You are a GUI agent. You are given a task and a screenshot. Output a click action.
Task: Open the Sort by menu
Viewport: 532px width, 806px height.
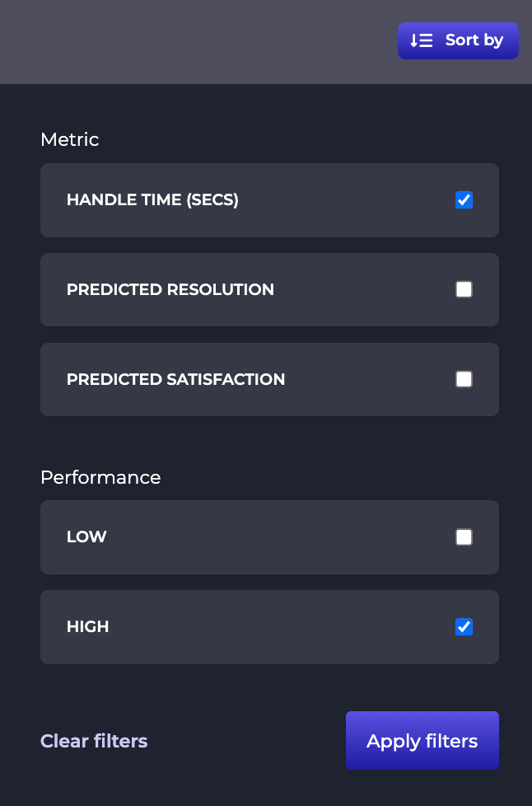click(458, 40)
